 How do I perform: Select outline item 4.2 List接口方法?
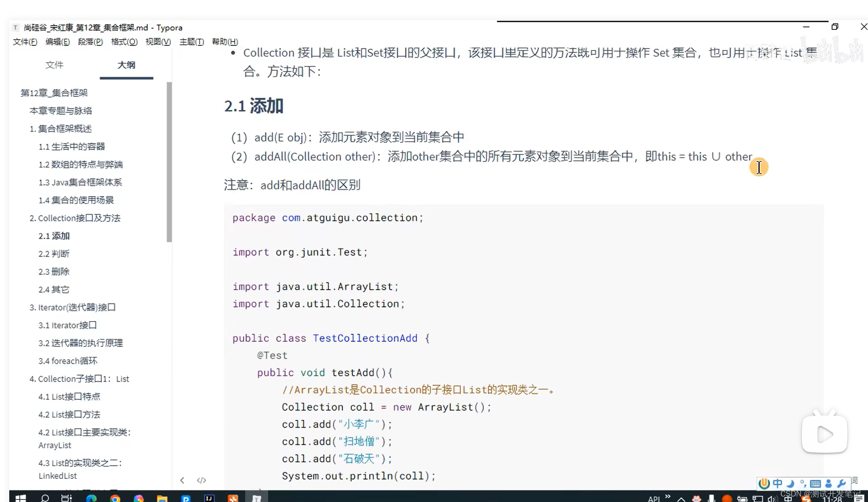69,414
